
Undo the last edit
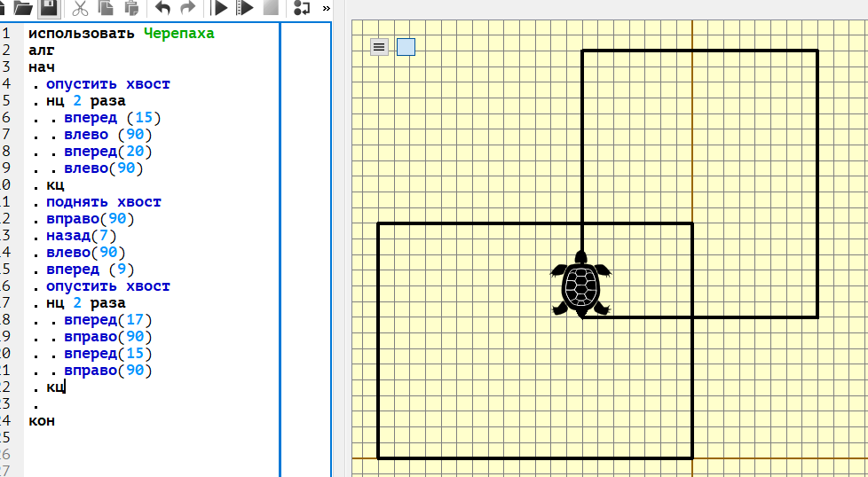click(x=162, y=8)
